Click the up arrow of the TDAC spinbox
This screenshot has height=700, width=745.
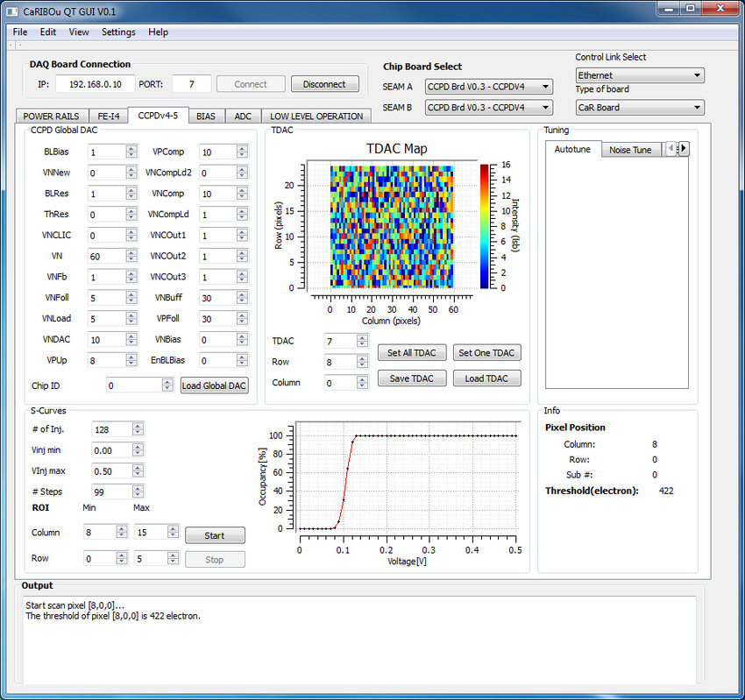coord(362,337)
